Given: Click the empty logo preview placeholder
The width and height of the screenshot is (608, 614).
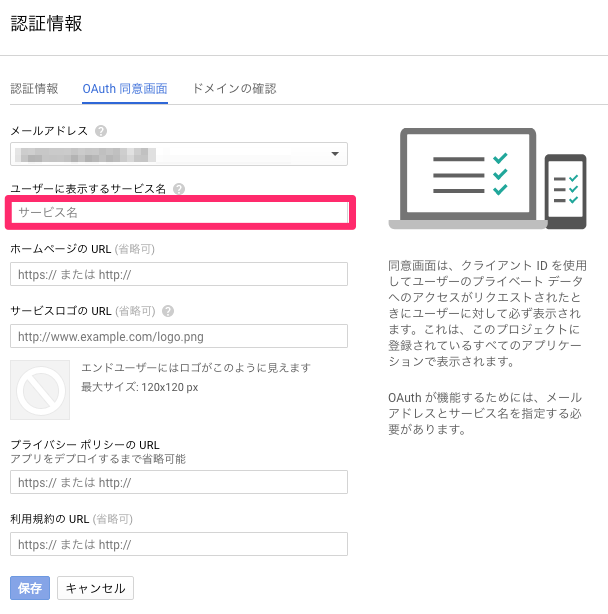Looking at the screenshot, I should [x=40, y=390].
